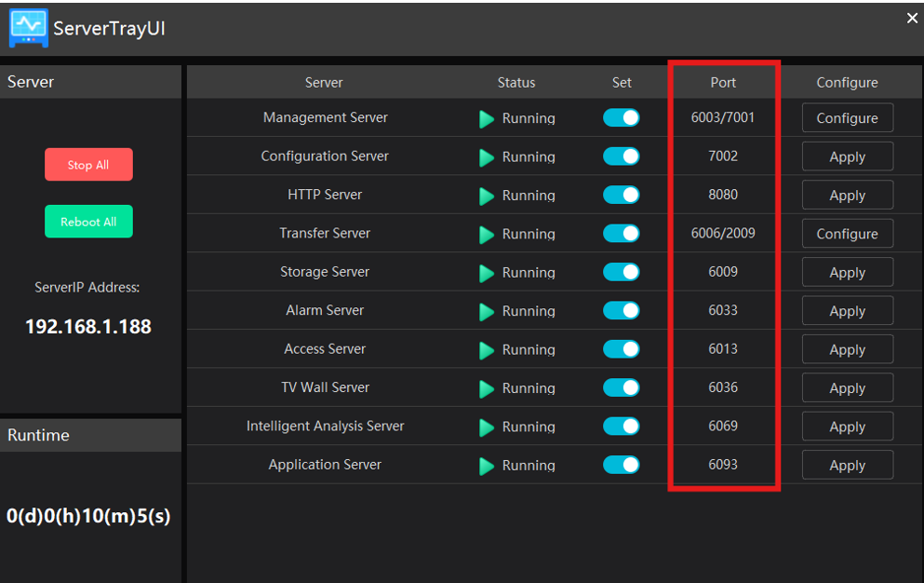Click the ServerTrayUI app logo icon
The height and width of the screenshot is (583, 924).
[28, 28]
